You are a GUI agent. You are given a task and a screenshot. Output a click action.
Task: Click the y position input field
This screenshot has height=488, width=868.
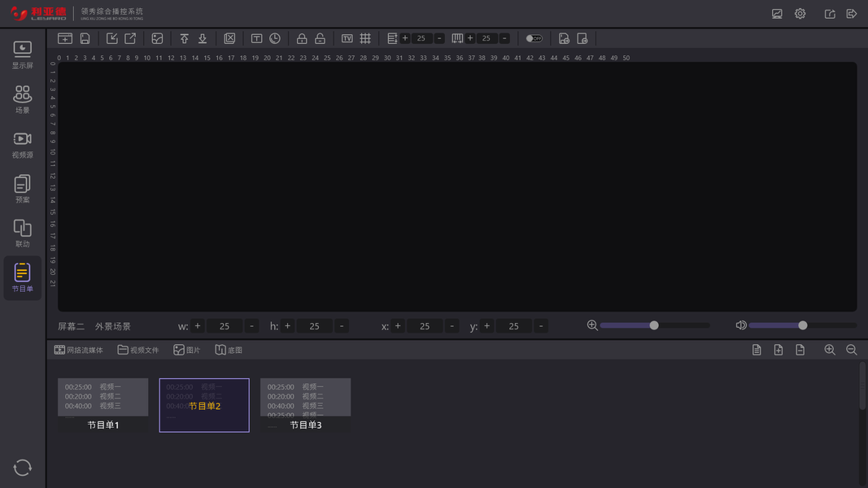513,326
